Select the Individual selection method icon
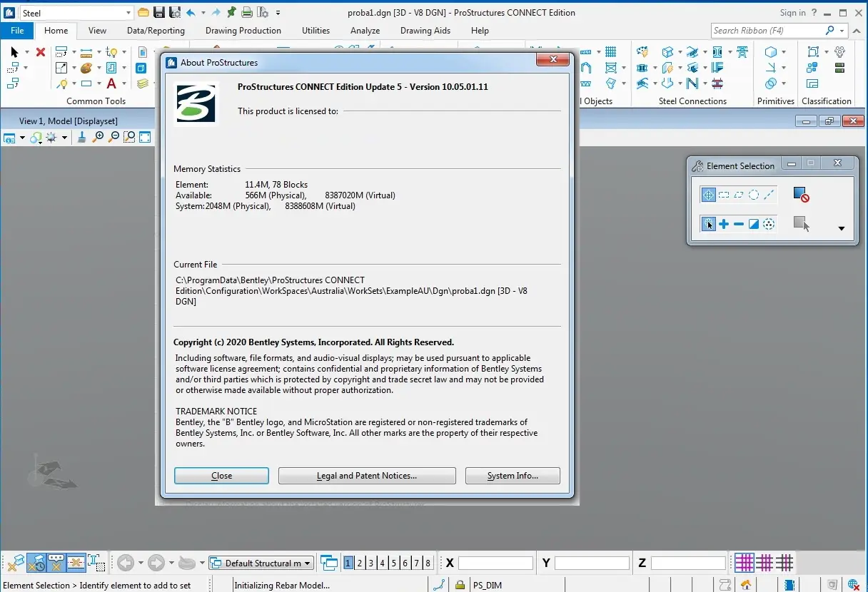This screenshot has height=592, width=868. click(x=708, y=195)
